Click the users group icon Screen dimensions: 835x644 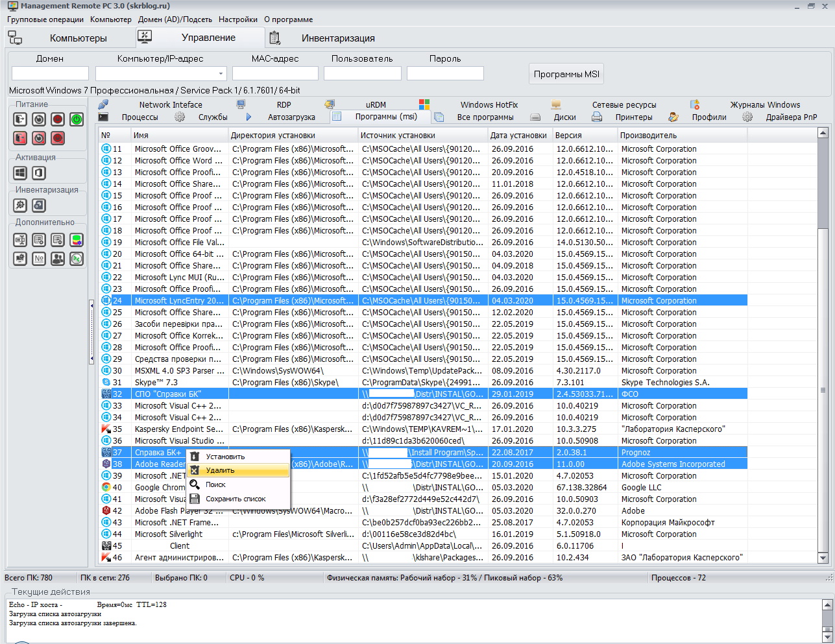[58, 259]
